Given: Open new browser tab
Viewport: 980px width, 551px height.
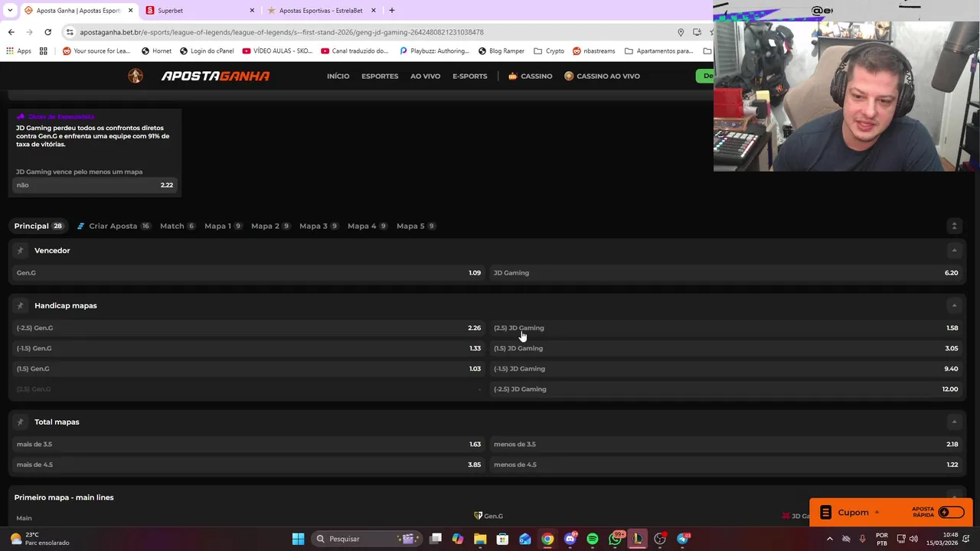Looking at the screenshot, I should tap(391, 11).
